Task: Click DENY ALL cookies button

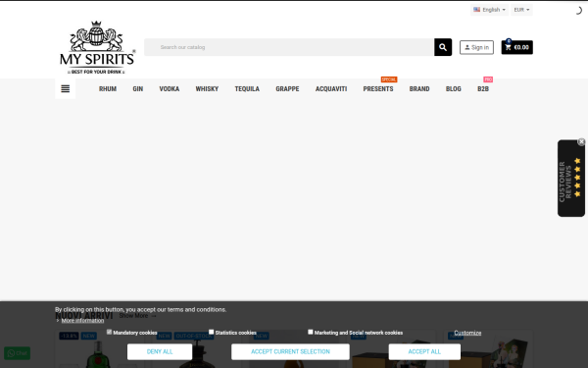Action: coord(160,352)
